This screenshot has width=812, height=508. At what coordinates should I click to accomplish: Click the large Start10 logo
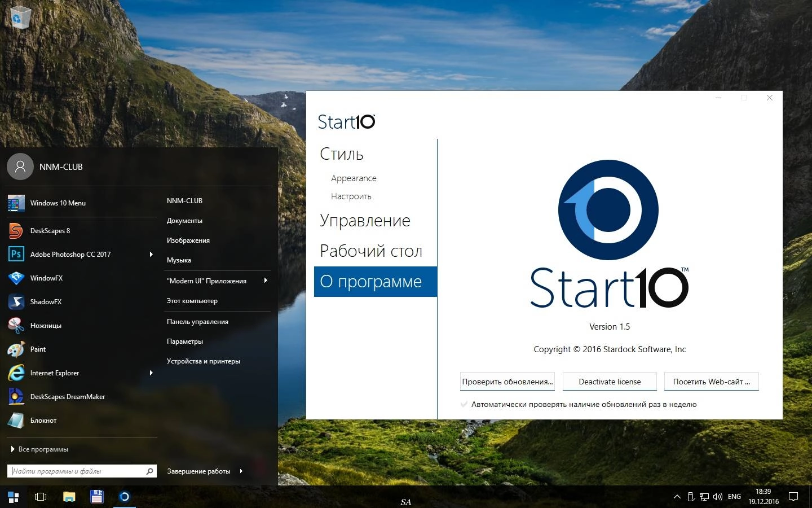click(x=608, y=210)
